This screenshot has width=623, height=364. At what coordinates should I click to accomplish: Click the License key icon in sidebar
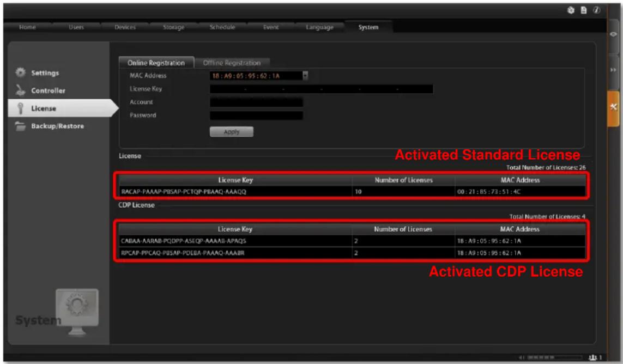tap(20, 108)
